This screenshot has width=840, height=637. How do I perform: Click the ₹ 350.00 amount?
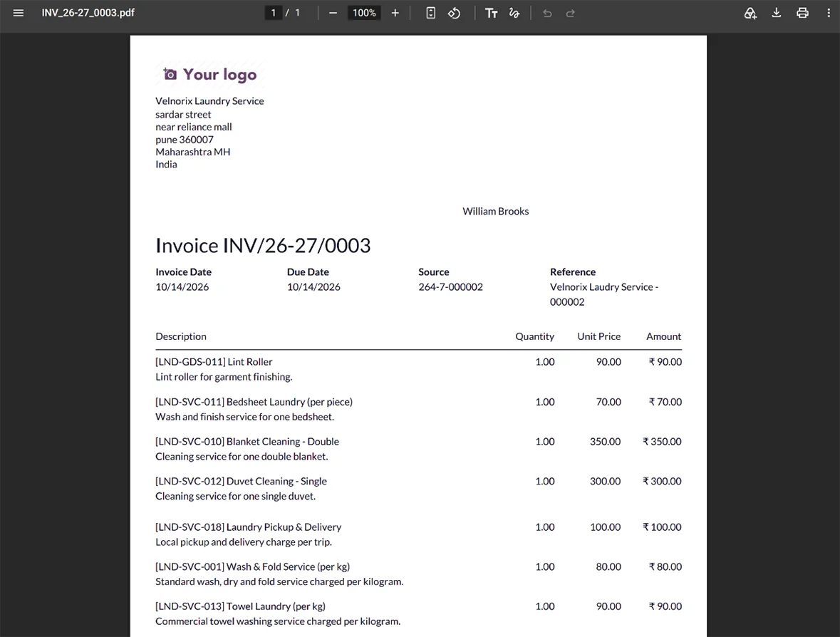(662, 442)
